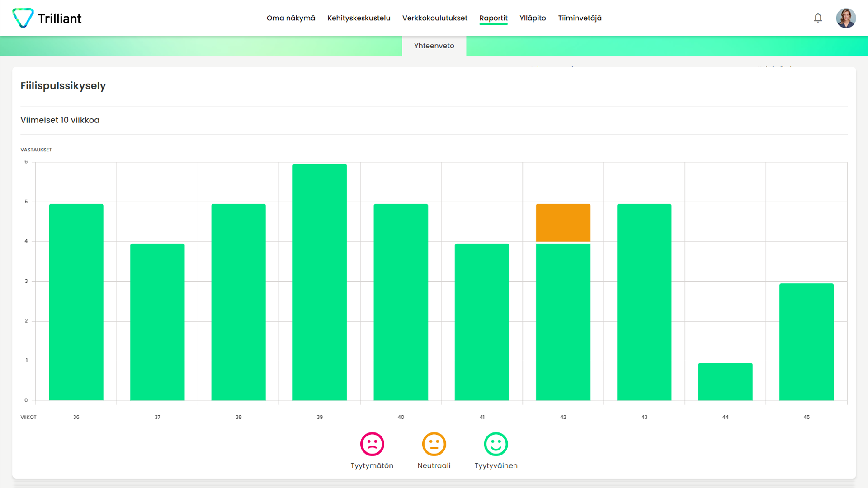Open the user profile avatar
This screenshot has width=868, height=488.
[846, 18]
